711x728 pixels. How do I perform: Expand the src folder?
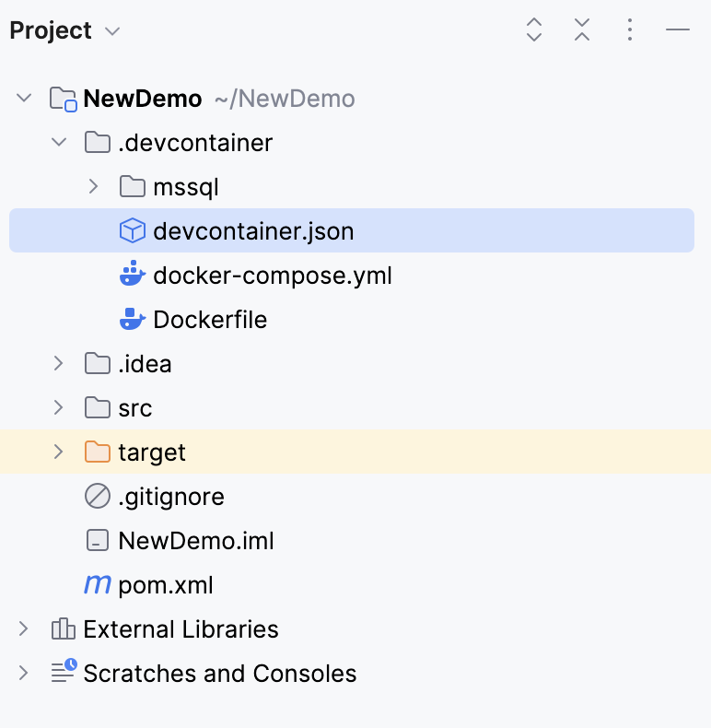point(59,407)
